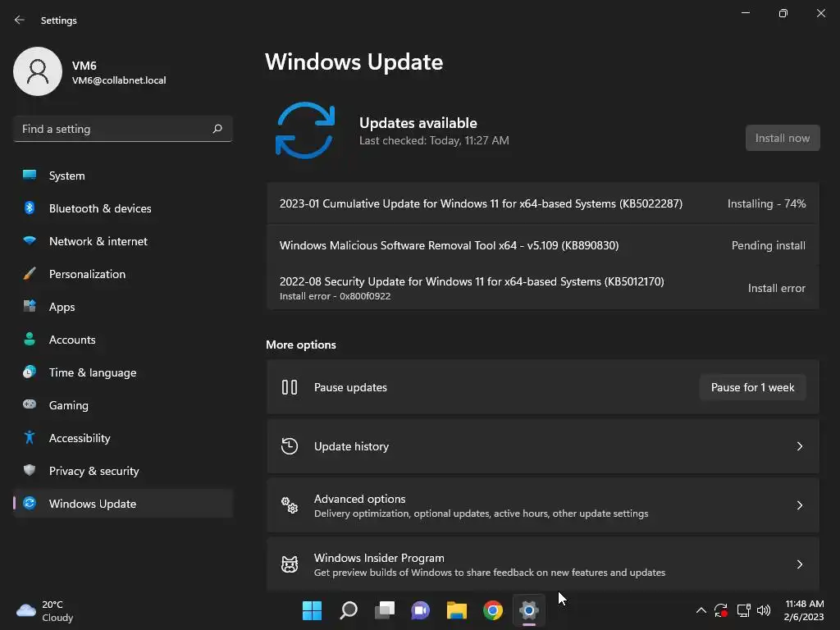Viewport: 840px width, 630px height.
Task: Expand Update history with its chevron
Action: point(799,445)
